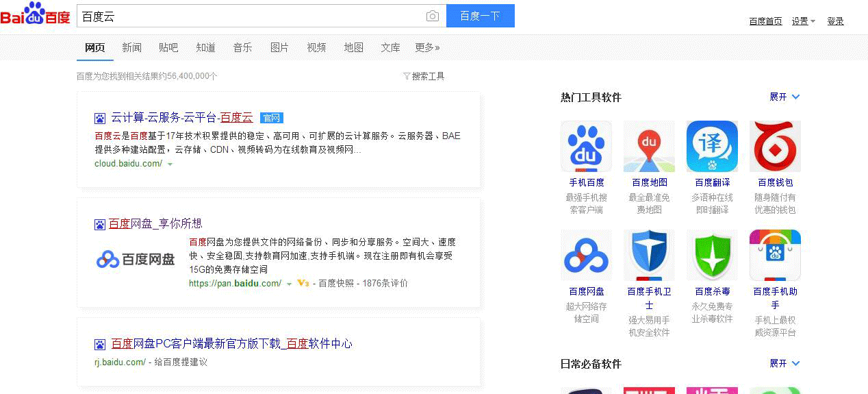This screenshot has width=868, height=394.
Task: Click the 百度网盘 logo thumbnail
Action: tap(136, 260)
